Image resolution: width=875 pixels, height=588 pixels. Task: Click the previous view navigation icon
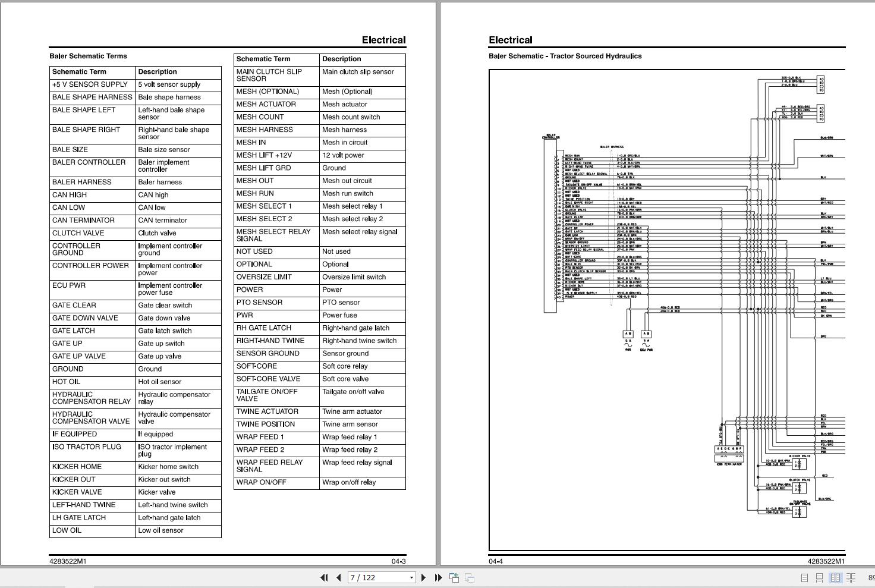click(x=454, y=577)
